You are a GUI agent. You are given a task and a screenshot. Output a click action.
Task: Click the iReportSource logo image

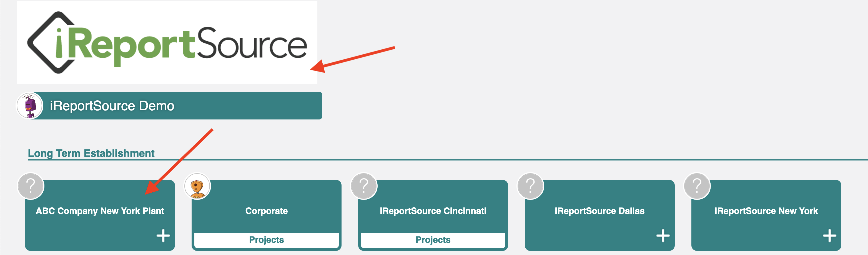point(167,43)
